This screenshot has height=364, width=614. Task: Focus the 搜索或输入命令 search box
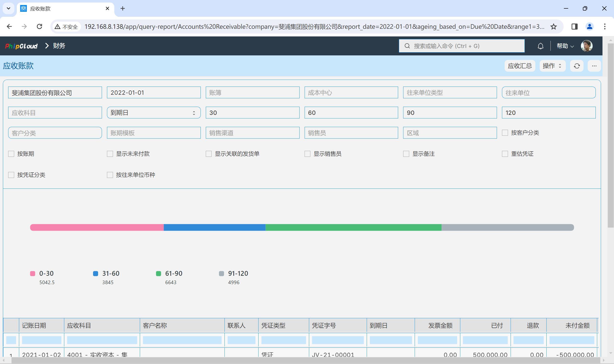[461, 46]
